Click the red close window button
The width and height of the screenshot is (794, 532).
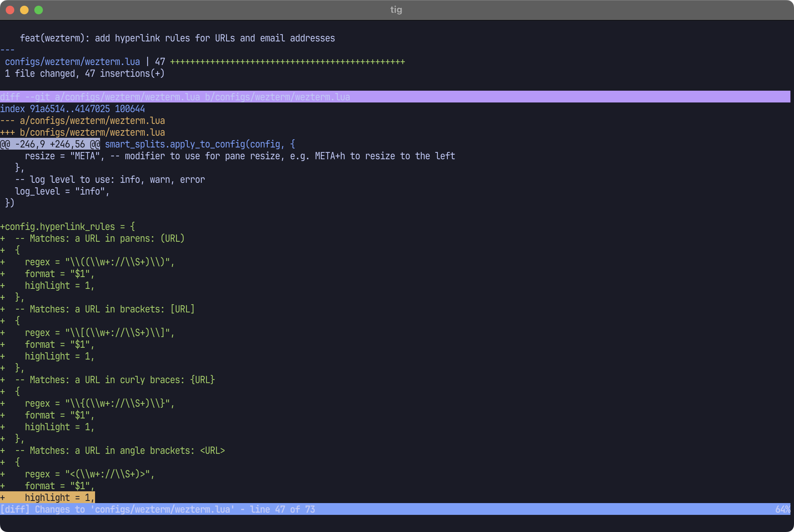click(x=10, y=10)
